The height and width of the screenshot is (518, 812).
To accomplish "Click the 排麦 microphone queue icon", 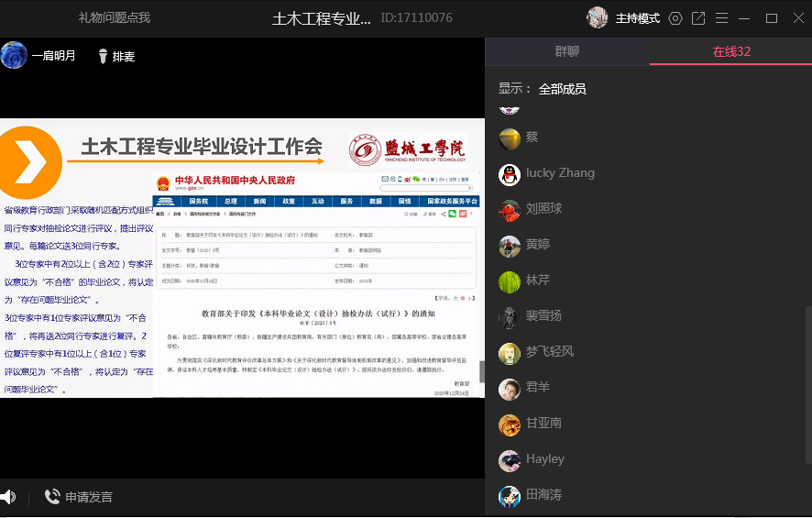I will click(103, 56).
